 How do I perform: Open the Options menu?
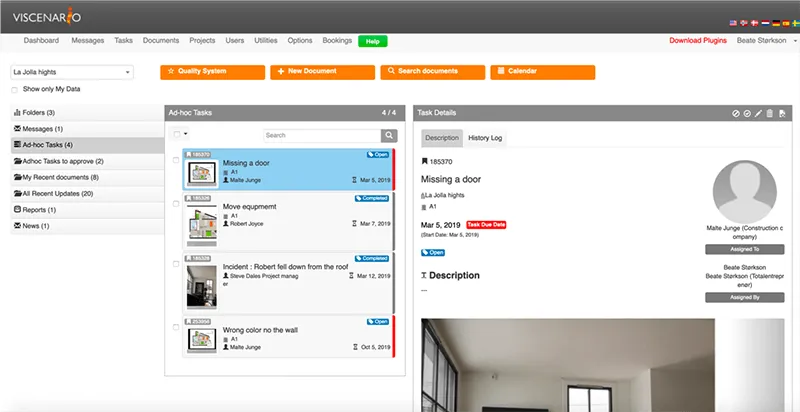coord(299,40)
